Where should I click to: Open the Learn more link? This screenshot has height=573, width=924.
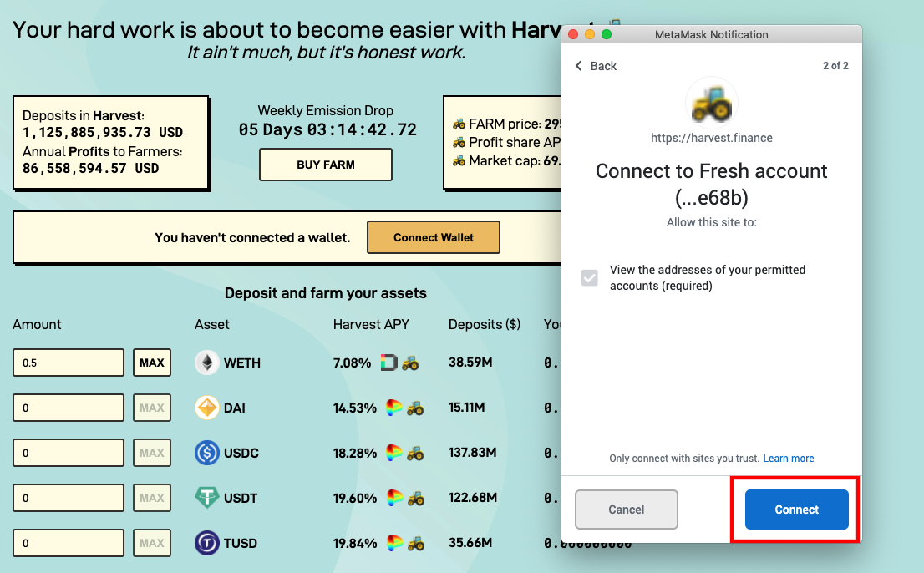789,459
